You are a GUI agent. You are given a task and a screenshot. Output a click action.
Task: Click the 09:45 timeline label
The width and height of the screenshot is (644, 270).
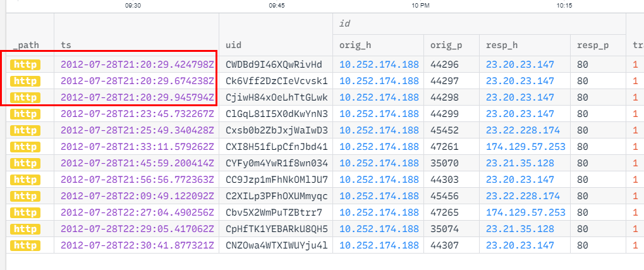(277, 6)
